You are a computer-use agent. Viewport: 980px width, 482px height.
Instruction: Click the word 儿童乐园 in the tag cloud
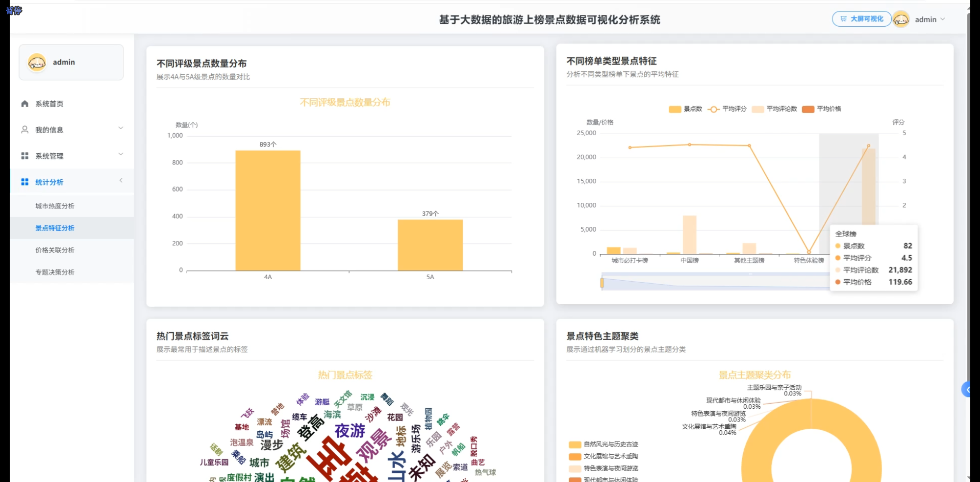(x=214, y=463)
